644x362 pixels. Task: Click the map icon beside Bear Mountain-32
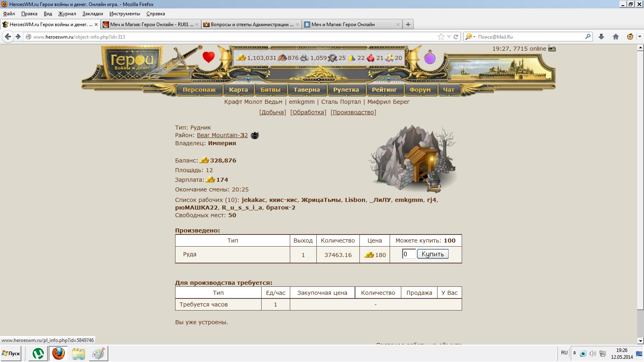(x=255, y=136)
